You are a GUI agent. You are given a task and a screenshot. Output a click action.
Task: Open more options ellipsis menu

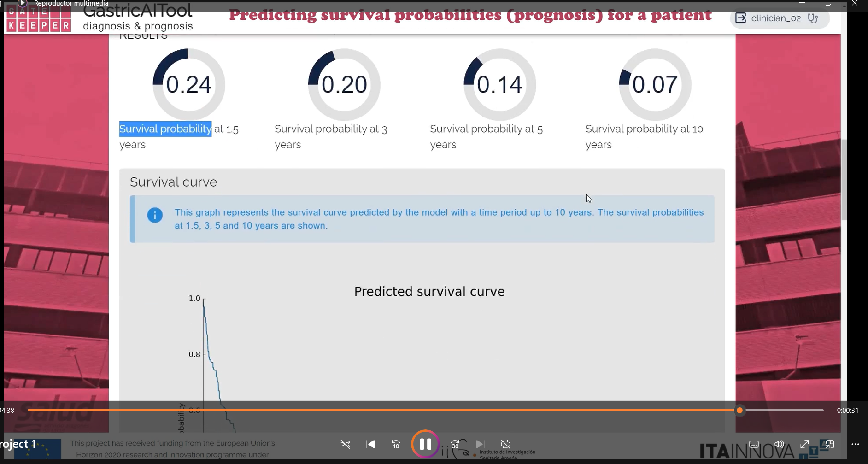pos(855,444)
